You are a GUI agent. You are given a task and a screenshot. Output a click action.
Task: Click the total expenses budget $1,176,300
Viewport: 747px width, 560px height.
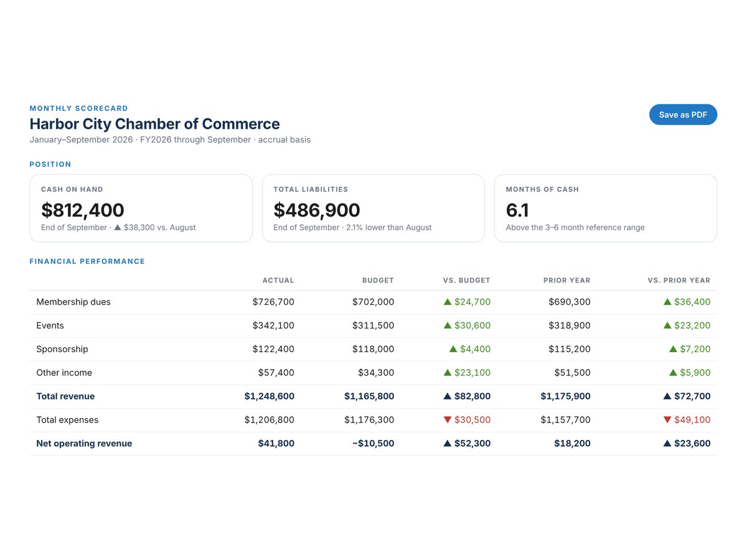[x=369, y=420]
